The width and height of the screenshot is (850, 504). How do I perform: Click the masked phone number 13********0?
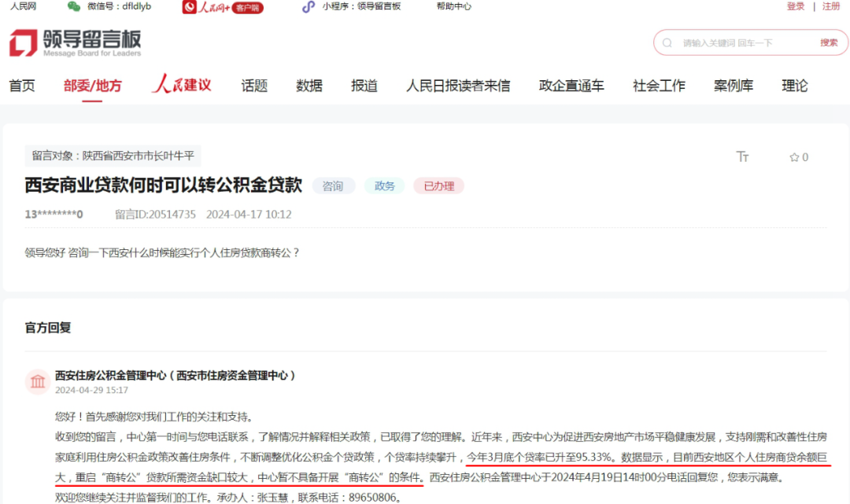(54, 215)
